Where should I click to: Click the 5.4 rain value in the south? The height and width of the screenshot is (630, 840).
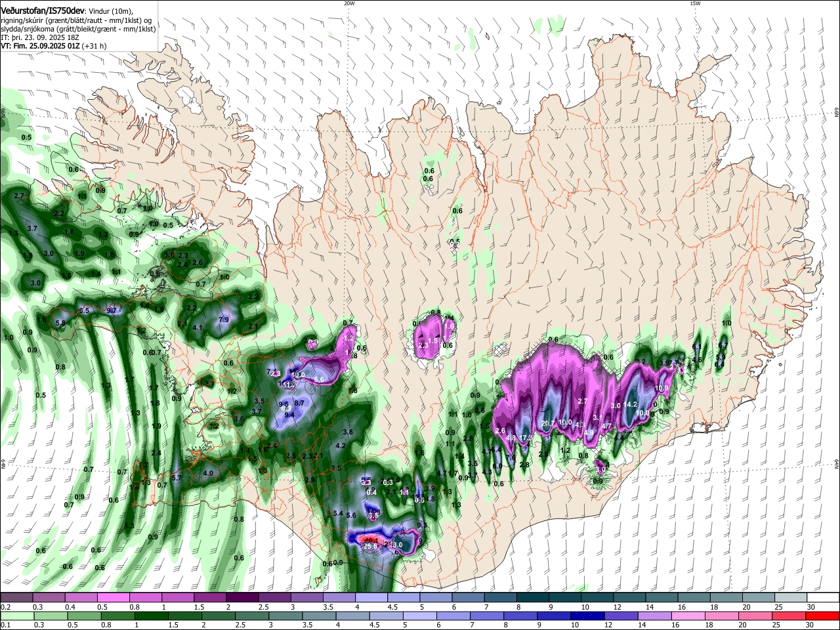coord(339,513)
